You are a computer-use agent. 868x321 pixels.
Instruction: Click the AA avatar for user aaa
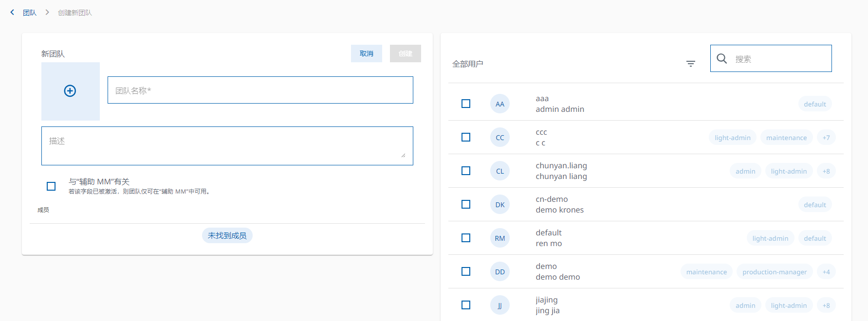click(499, 104)
